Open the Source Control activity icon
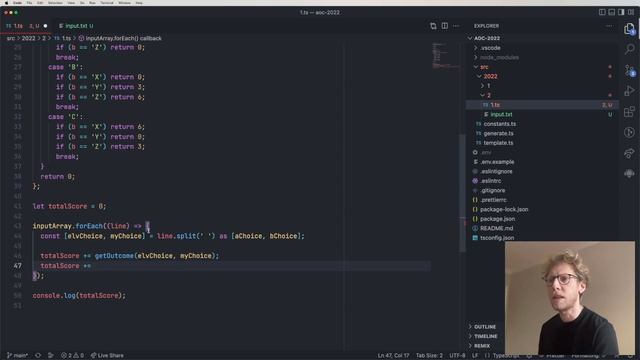Image resolution: width=640 pixels, height=360 pixels. coord(629,70)
